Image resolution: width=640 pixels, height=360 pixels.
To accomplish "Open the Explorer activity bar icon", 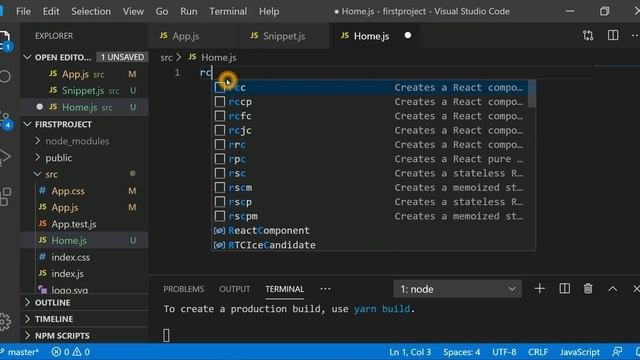I will coord(5,40).
